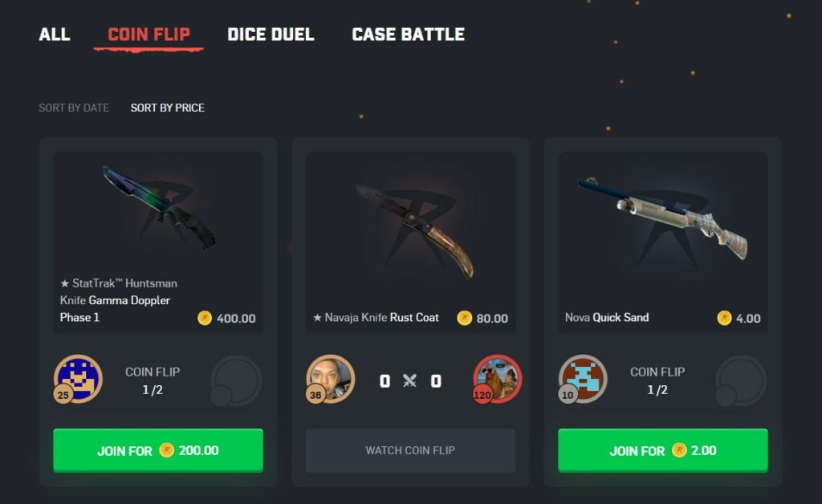Click the WATCH COIN FLIP button
This screenshot has width=822, height=504.
[x=410, y=450]
